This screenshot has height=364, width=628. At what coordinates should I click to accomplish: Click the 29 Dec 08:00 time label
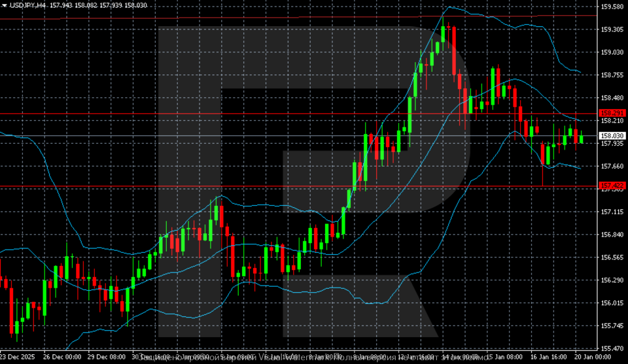click(x=107, y=357)
